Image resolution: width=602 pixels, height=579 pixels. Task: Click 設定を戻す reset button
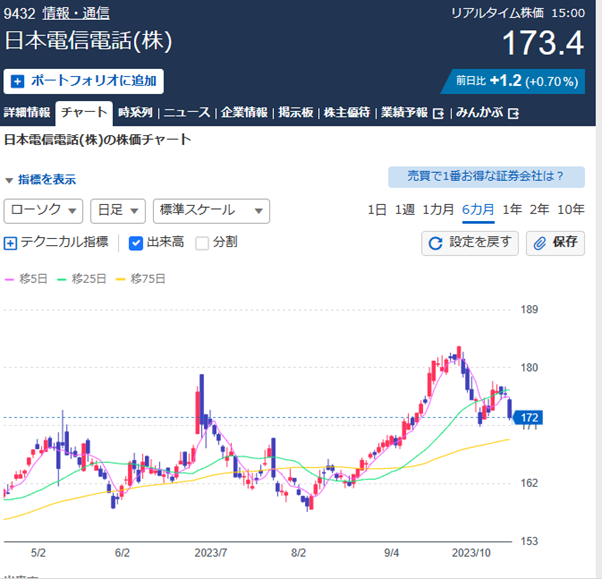[x=470, y=243]
